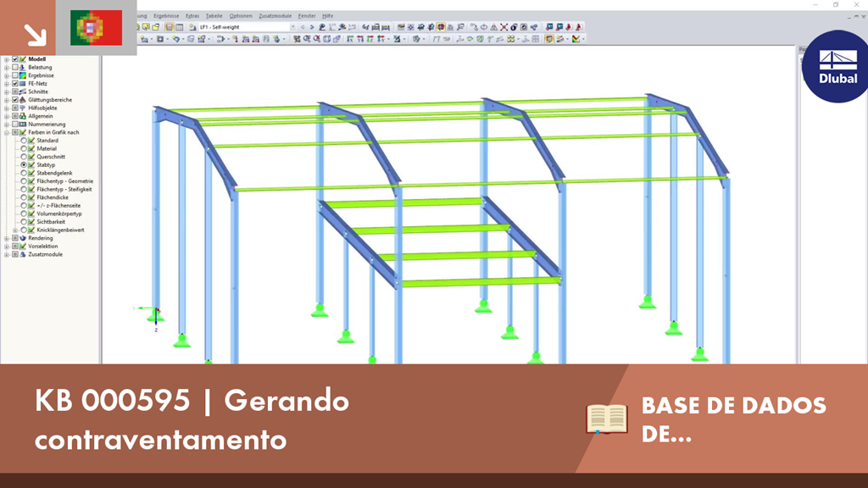
Task: Click the red X toolbar icon
Action: pos(504,27)
